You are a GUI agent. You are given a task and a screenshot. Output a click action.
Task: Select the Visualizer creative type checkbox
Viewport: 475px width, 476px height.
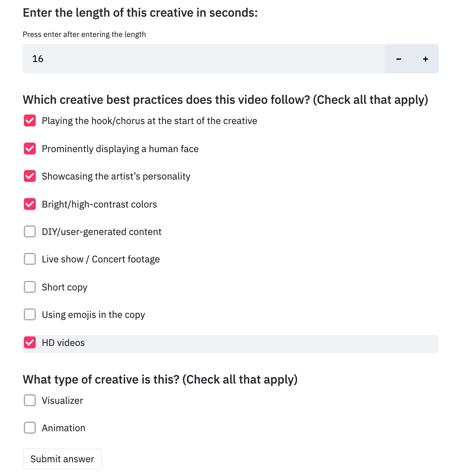coord(30,401)
